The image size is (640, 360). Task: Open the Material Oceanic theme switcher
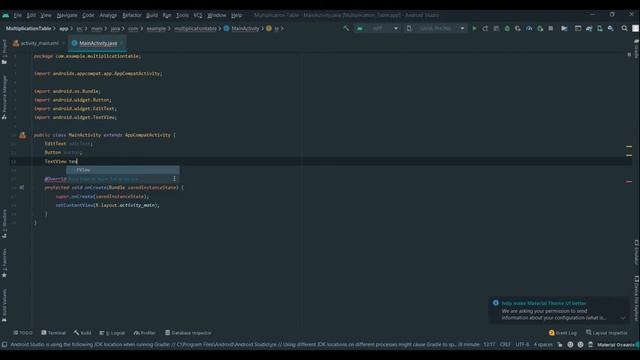coord(615,344)
